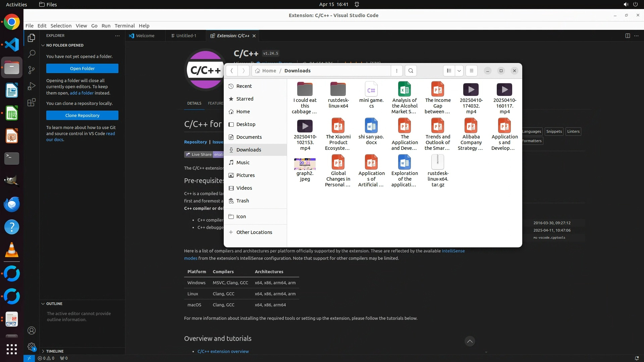
Task: Click the Accounts icon in activity bar
Action: tap(31, 330)
